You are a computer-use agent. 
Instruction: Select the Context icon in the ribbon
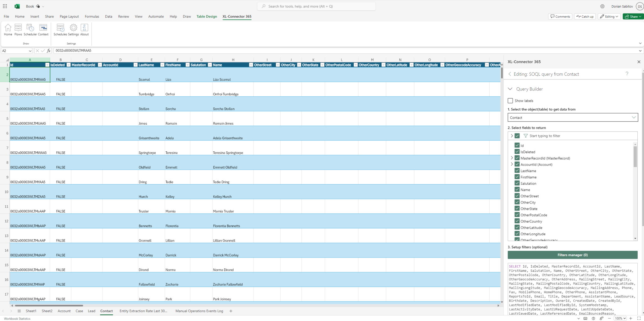43,30
